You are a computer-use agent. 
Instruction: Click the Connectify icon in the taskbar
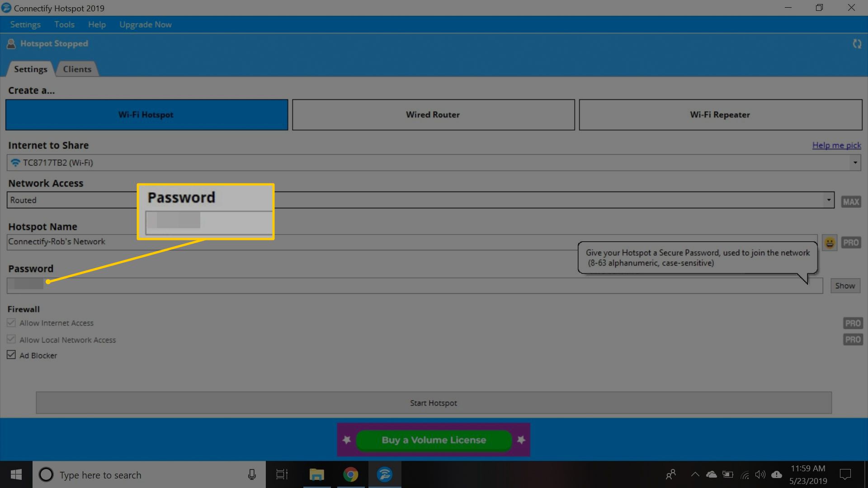(x=385, y=474)
